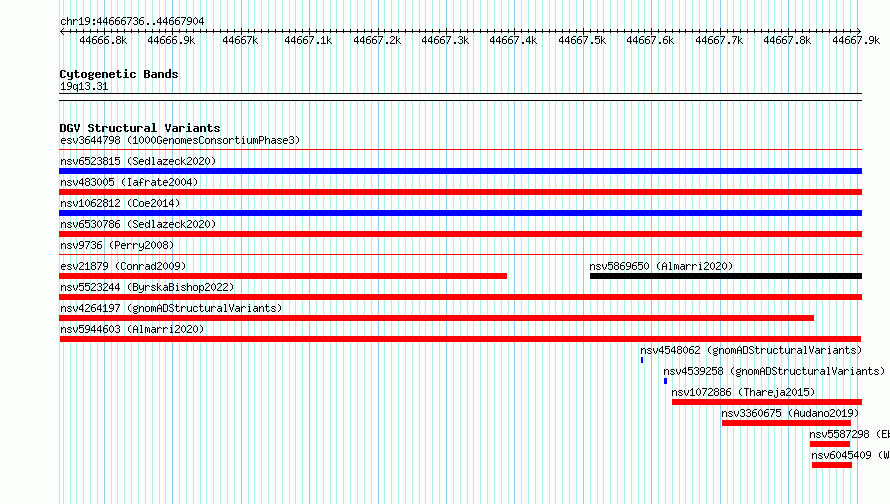
Task: Click the esv3644798 (1000GenomesConsortiumPhase3) label
Action: point(180,140)
